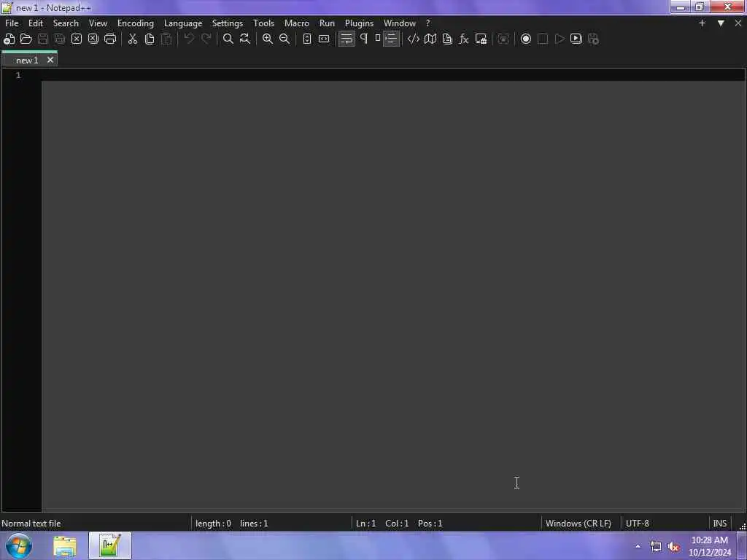The width and height of the screenshot is (747, 560).
Task: Open the File menu
Action: 12,23
